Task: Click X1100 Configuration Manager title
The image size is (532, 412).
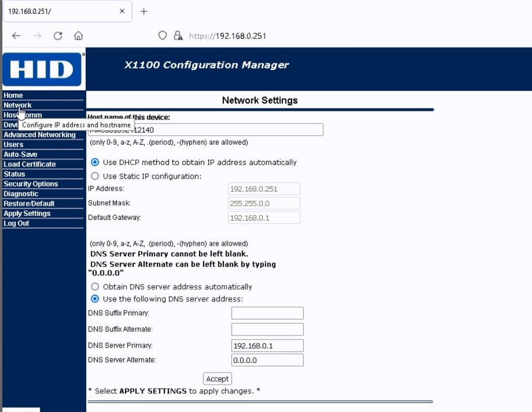Action: tap(206, 65)
